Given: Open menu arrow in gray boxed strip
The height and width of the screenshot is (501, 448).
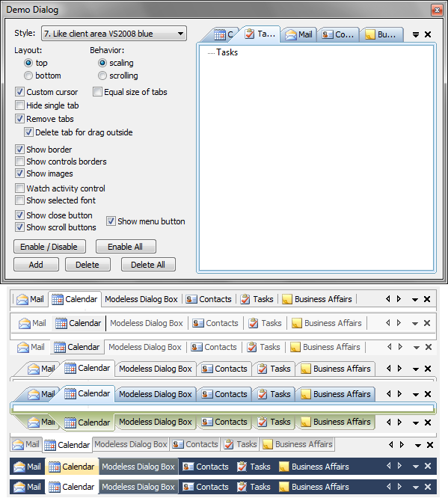Looking at the screenshot, I should click(418, 446).
